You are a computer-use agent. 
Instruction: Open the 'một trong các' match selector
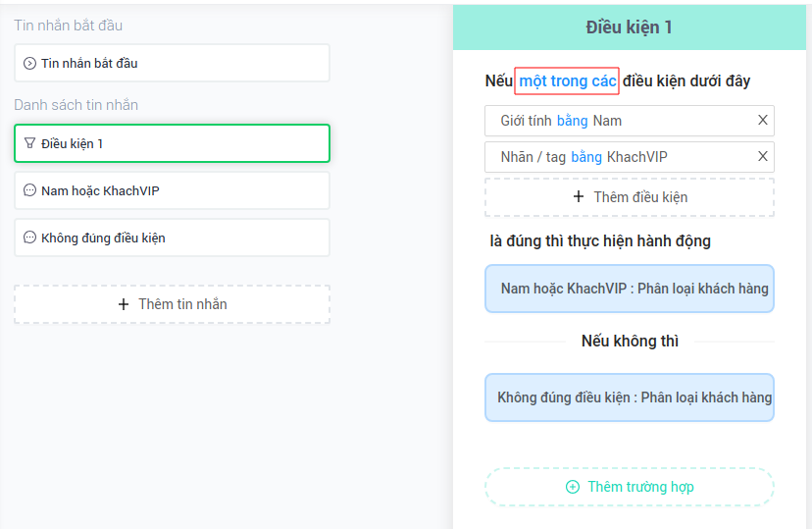pyautogui.click(x=567, y=80)
